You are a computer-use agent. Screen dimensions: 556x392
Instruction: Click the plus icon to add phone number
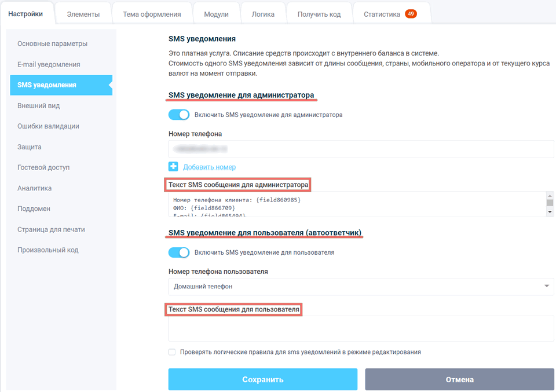pos(173,167)
